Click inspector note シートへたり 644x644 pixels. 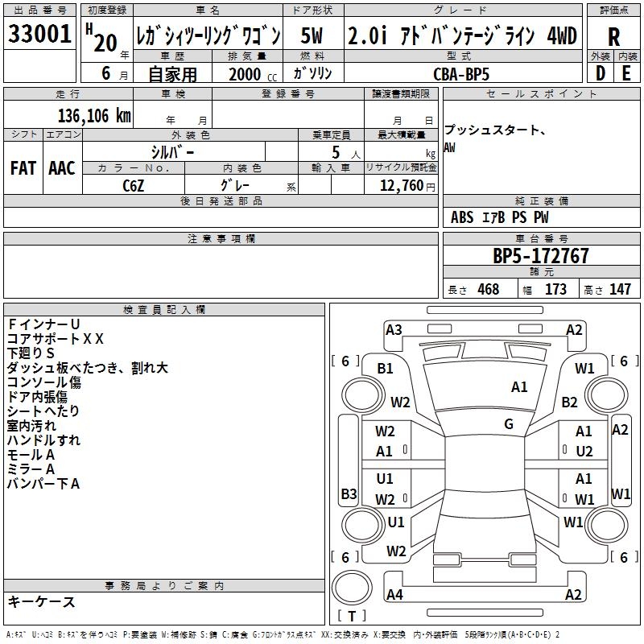pyautogui.click(x=43, y=411)
